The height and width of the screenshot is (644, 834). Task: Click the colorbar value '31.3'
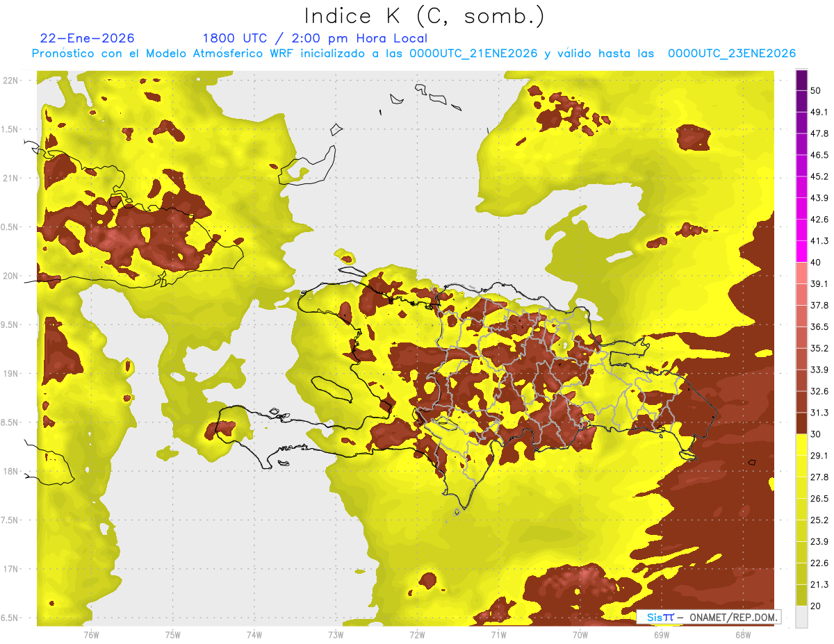click(819, 413)
